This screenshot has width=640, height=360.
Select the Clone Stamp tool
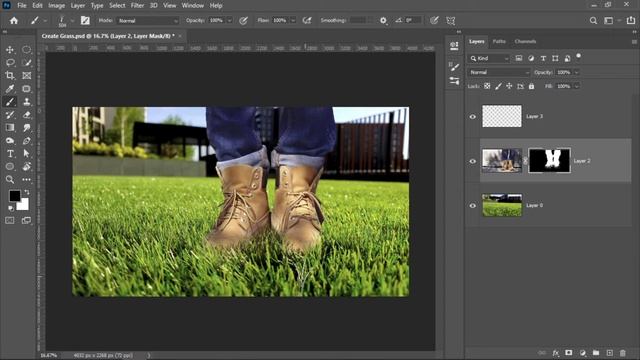[x=27, y=102]
